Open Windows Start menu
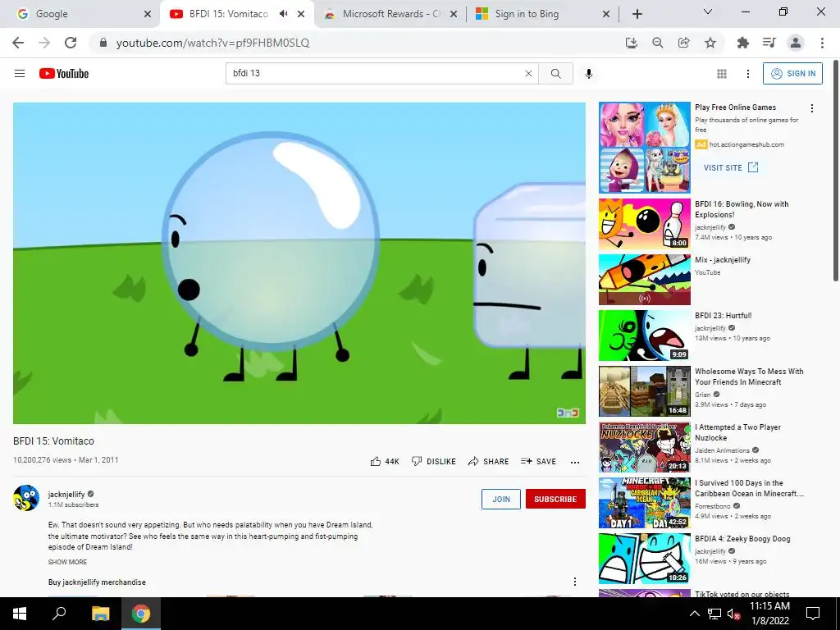 pos(20,614)
